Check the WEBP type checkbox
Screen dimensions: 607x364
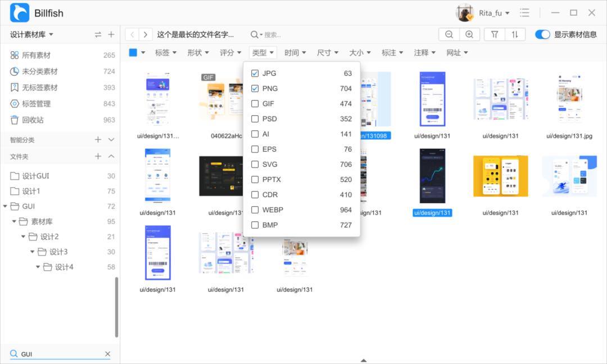[x=255, y=210]
